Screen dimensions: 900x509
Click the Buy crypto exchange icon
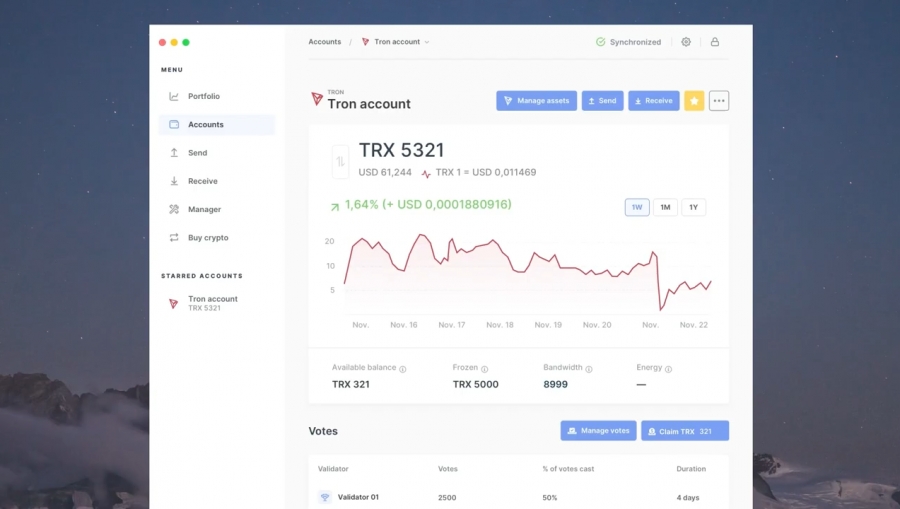tap(174, 238)
